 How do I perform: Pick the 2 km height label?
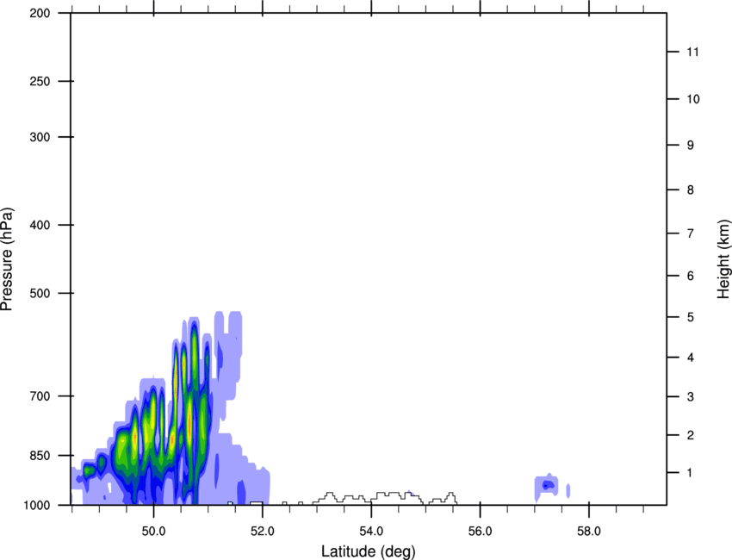coord(691,435)
